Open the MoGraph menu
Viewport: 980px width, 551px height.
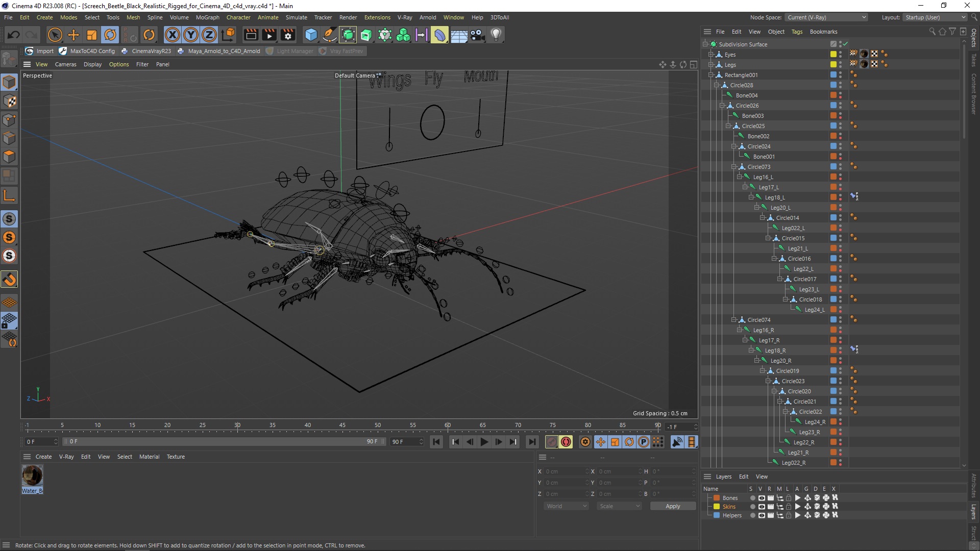coord(207,17)
